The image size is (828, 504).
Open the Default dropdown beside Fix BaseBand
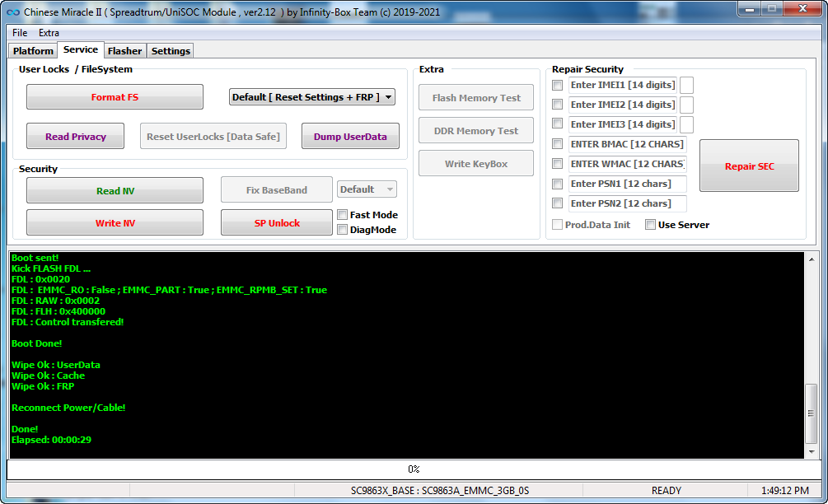pyautogui.click(x=367, y=189)
